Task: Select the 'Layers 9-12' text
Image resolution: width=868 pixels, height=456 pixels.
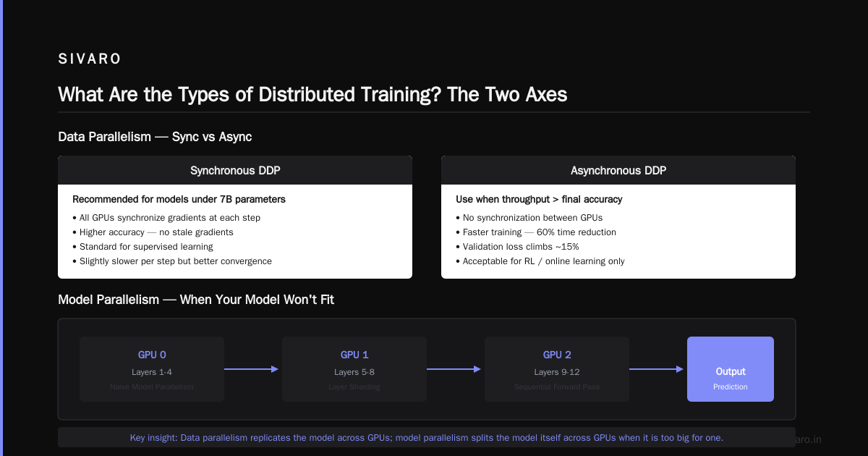Action: 557,372
